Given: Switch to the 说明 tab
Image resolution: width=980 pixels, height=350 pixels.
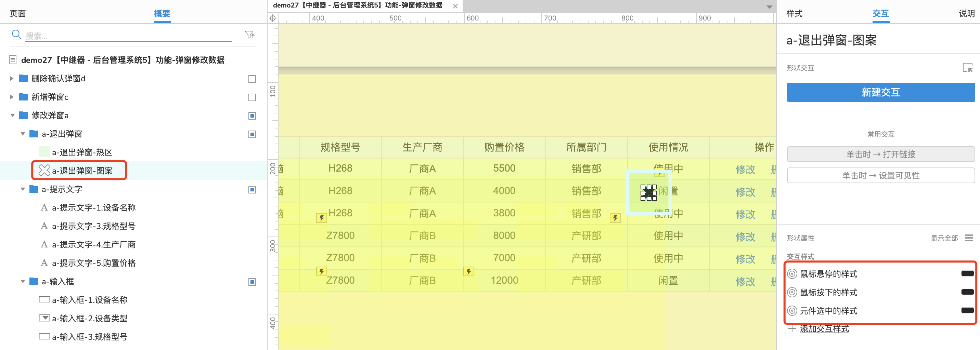Looking at the screenshot, I should 967,14.
